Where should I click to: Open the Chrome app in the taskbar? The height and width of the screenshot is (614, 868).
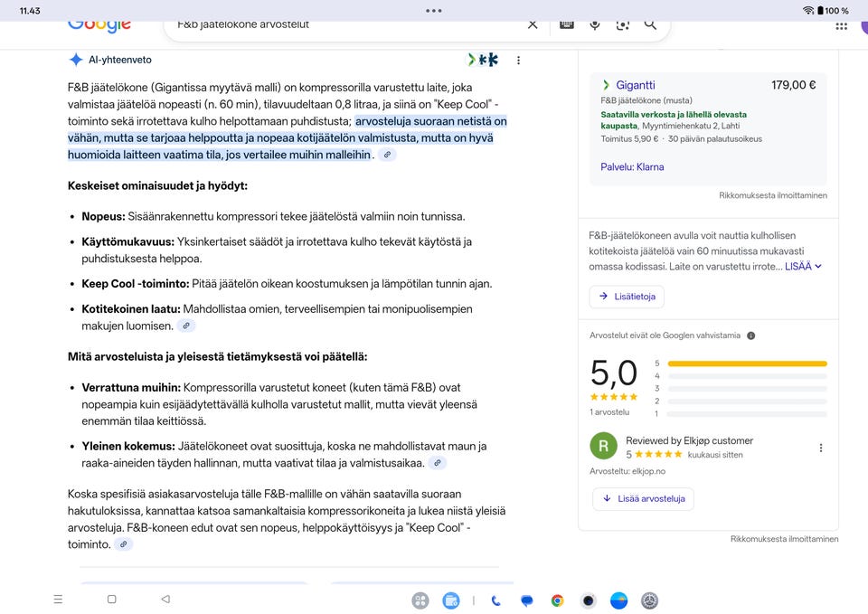(x=557, y=600)
